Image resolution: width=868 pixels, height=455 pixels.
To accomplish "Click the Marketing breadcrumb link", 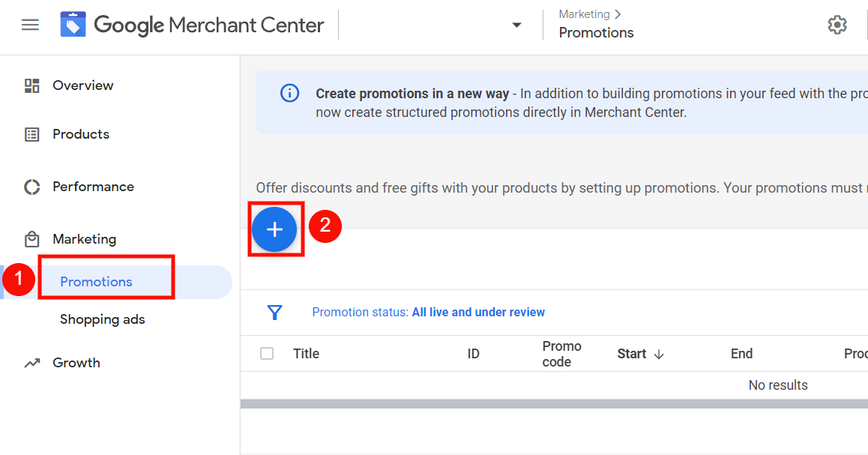I will 584,13.
